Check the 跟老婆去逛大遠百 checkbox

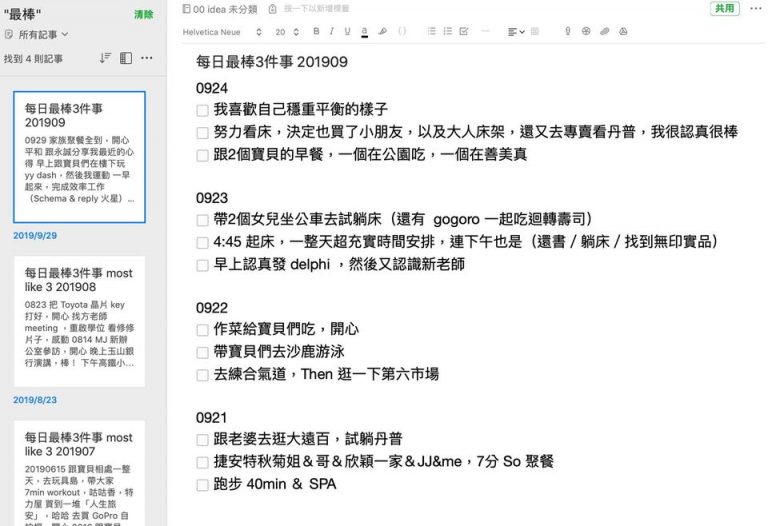pyautogui.click(x=202, y=440)
